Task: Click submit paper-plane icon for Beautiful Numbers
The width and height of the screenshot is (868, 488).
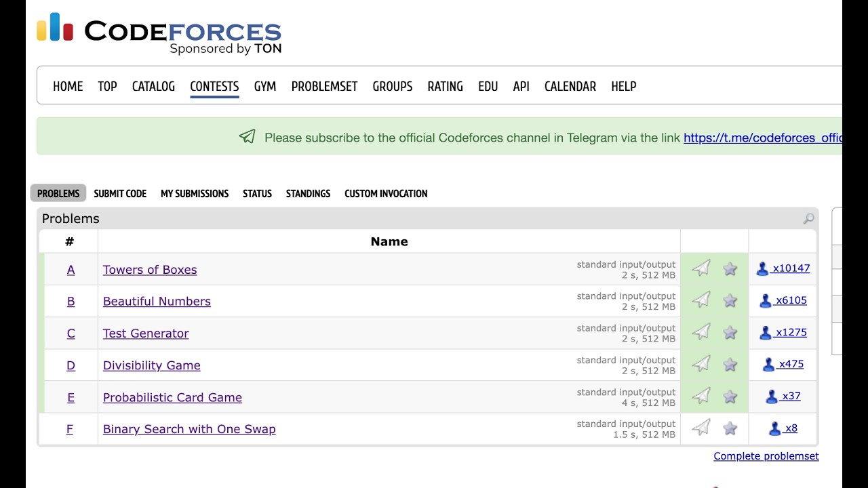Action: pos(701,300)
